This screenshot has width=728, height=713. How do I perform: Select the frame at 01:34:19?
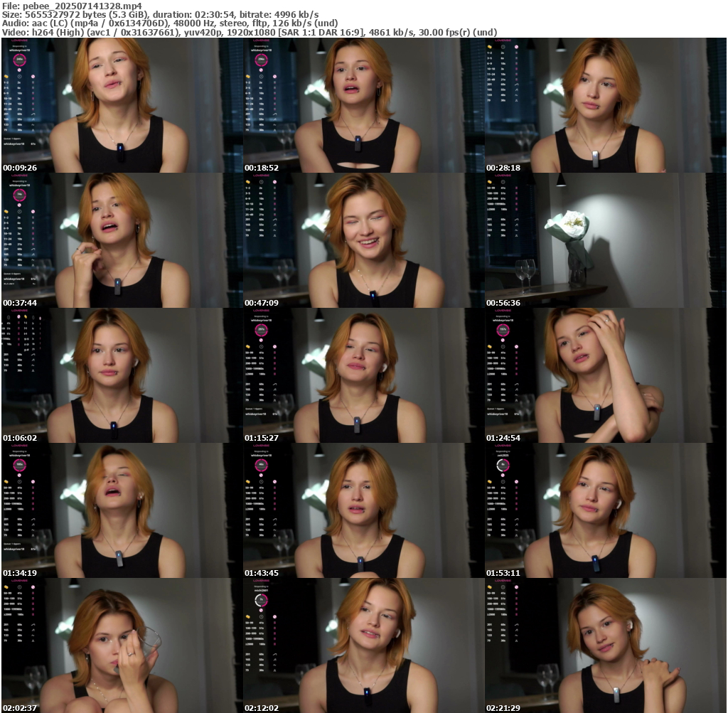click(x=121, y=510)
